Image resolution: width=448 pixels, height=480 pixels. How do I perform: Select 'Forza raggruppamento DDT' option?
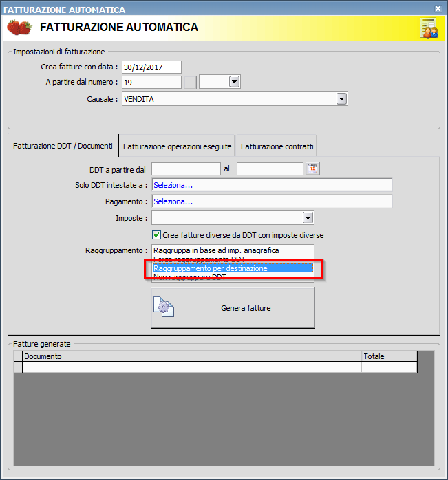tap(233, 259)
